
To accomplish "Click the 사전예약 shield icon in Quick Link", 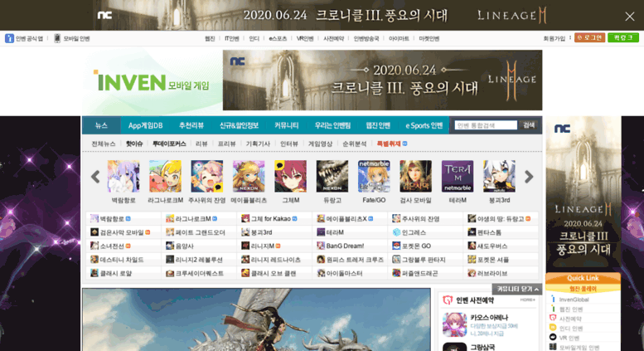I will [553, 318].
